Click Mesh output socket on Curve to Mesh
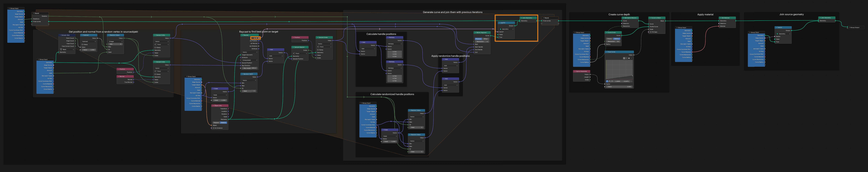868x172 pixels. coord(666,21)
